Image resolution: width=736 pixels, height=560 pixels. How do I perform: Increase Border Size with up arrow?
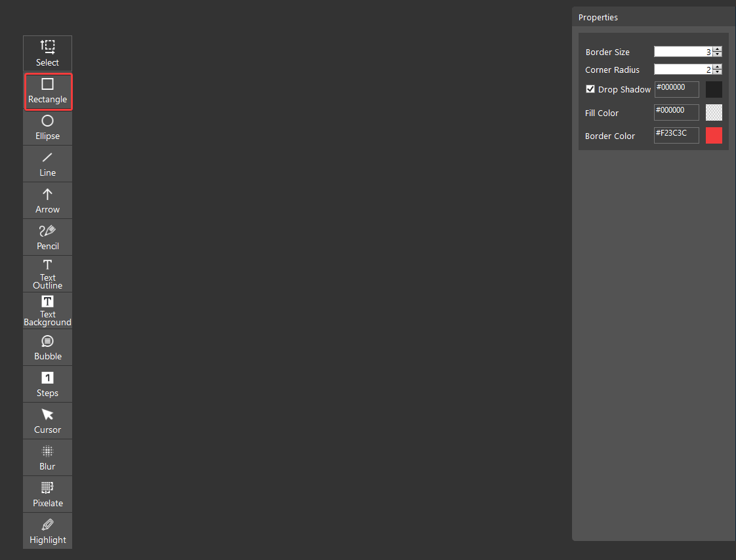tap(718, 49)
